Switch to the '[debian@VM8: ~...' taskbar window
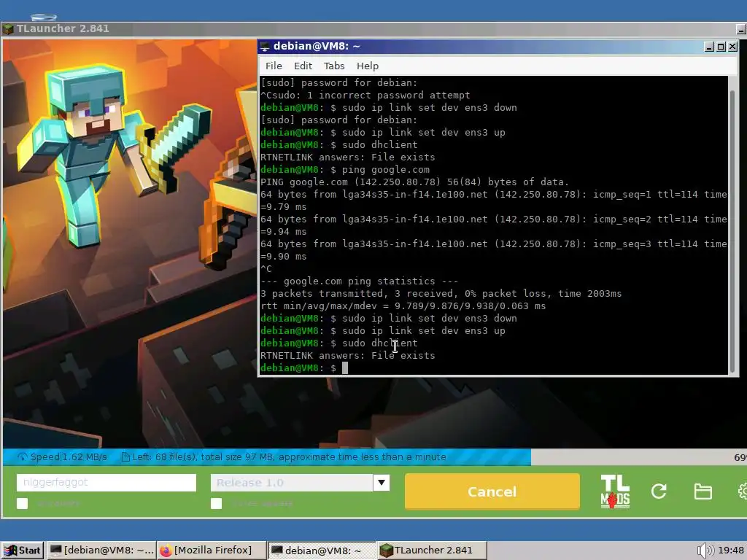The width and height of the screenshot is (747, 560). tap(102, 551)
